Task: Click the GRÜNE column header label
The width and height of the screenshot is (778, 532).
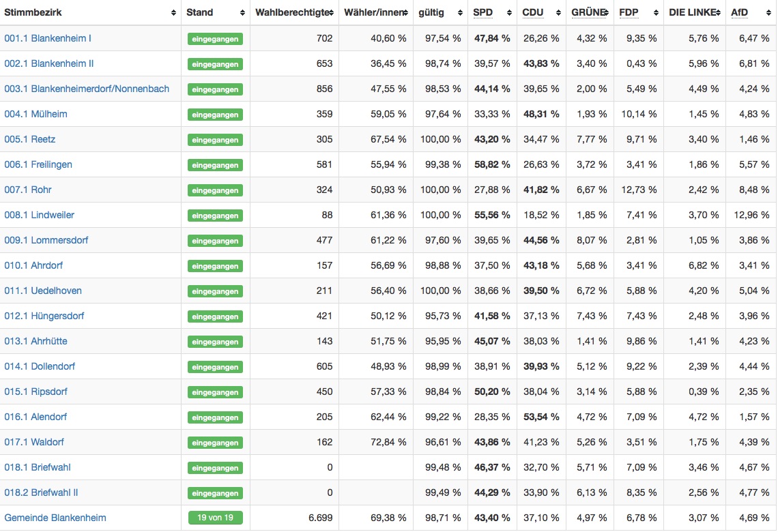Action: [587, 13]
